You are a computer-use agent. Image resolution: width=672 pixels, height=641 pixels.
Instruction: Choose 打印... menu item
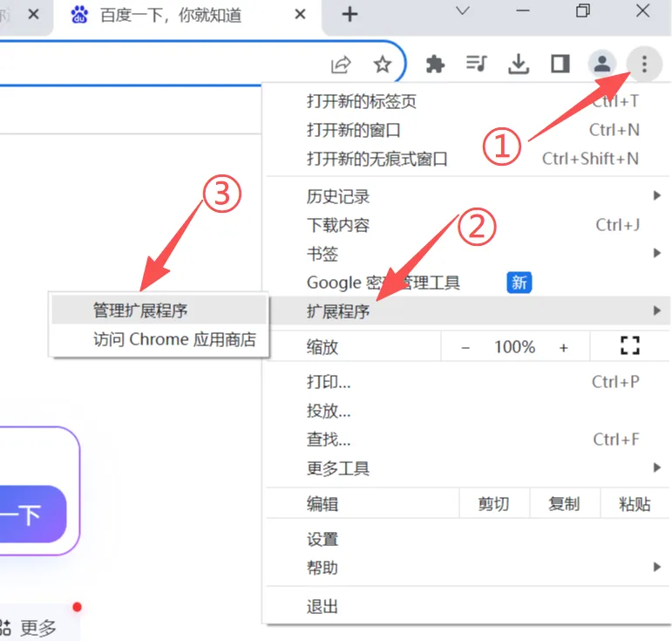tap(468, 382)
